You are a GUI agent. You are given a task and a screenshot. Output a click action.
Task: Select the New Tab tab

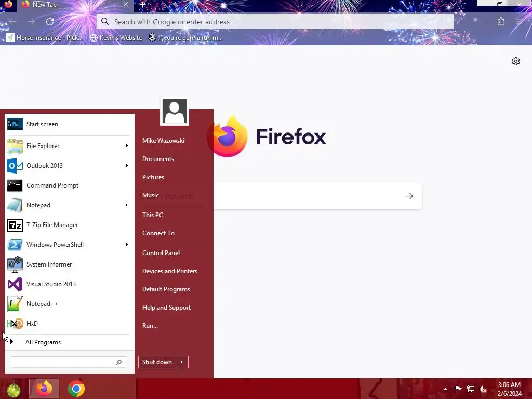[75, 5]
